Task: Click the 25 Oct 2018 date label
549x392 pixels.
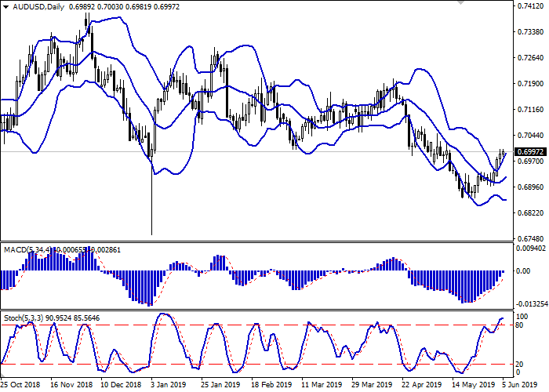Action: (x=20, y=384)
